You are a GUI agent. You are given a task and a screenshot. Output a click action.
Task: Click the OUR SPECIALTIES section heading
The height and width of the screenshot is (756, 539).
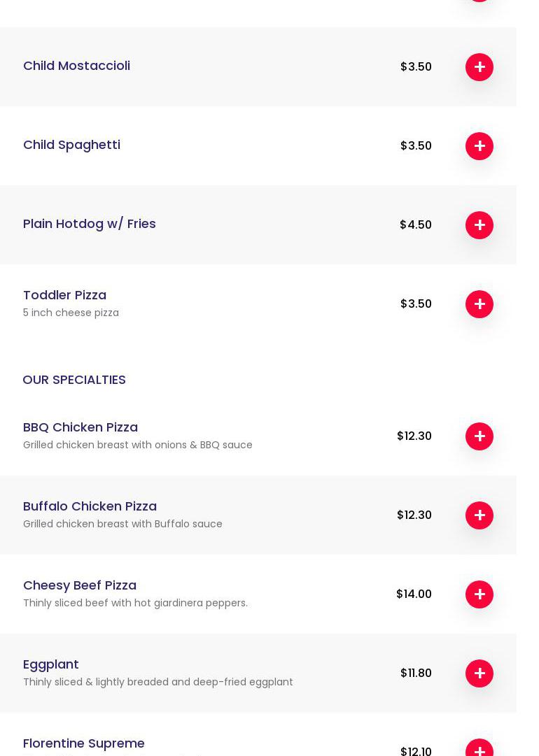coord(74,380)
